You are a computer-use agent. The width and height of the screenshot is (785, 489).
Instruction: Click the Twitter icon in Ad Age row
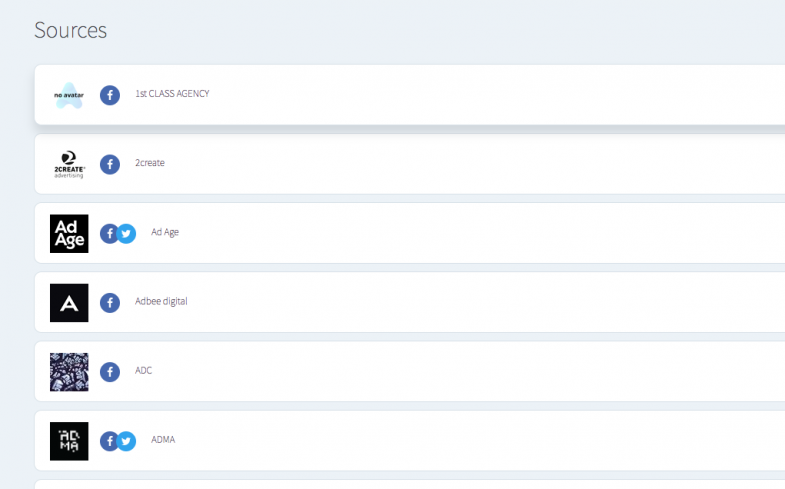[x=127, y=234]
